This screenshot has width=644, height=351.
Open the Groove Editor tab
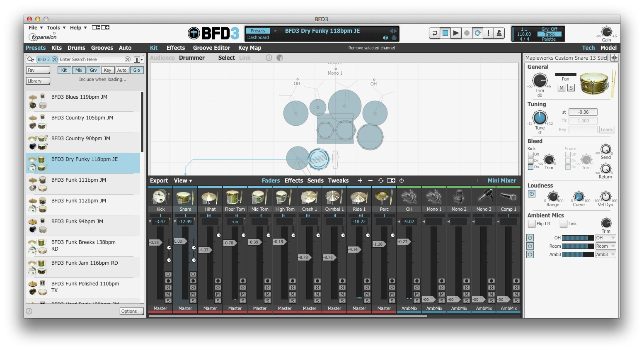[x=211, y=48]
